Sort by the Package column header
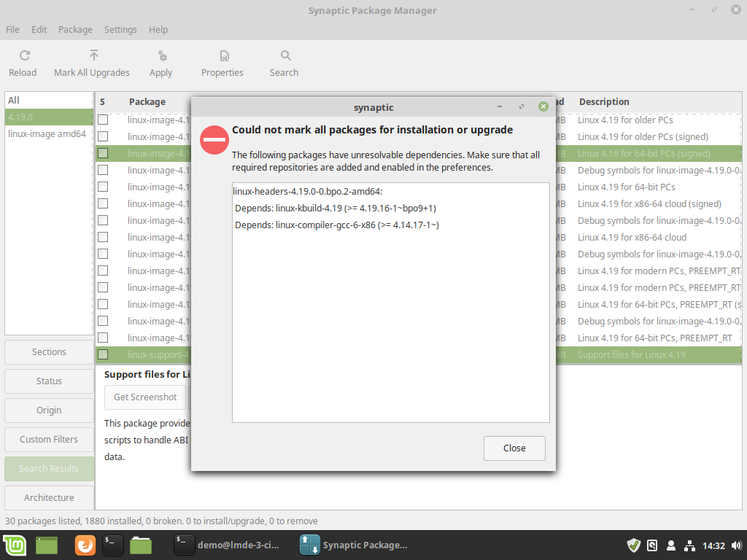 click(147, 101)
